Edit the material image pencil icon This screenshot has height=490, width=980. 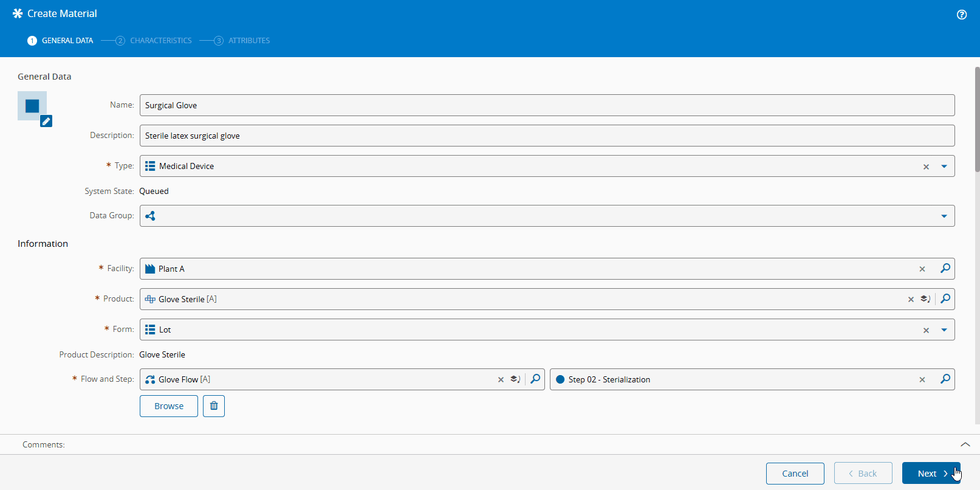[x=46, y=121]
